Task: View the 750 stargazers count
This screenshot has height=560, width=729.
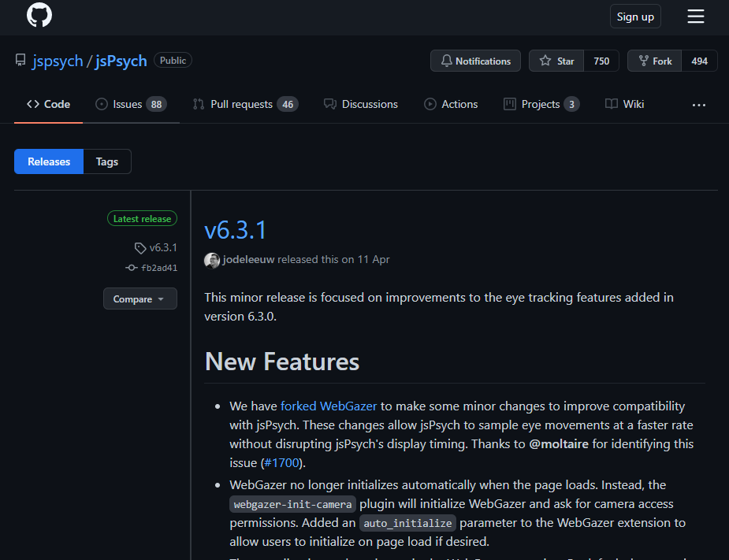Action: point(601,61)
